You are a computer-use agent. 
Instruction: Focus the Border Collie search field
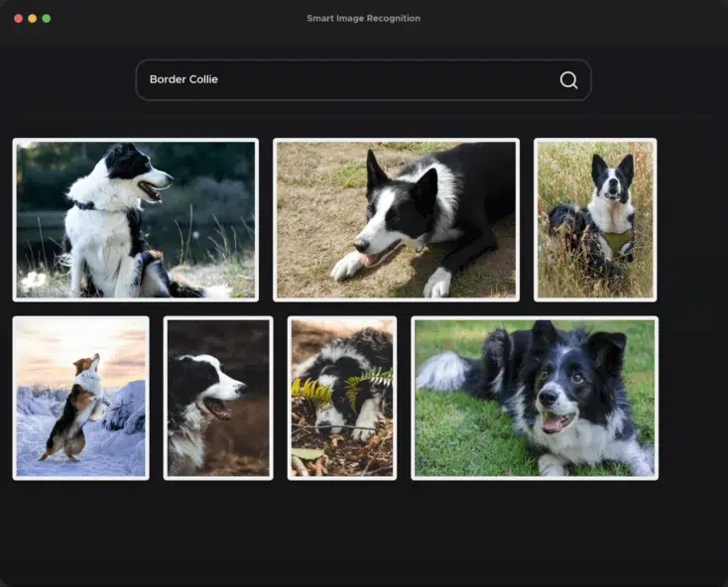point(363,79)
